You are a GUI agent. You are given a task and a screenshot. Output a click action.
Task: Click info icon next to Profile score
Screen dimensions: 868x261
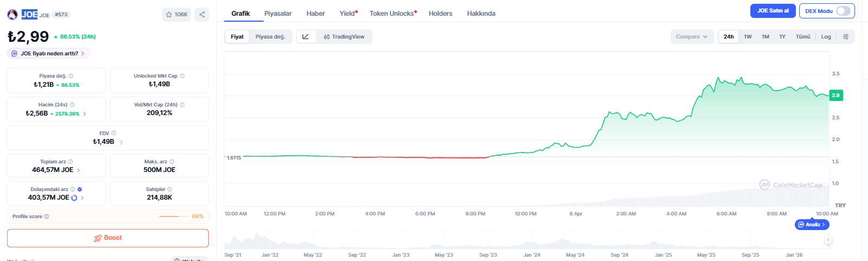(47, 217)
